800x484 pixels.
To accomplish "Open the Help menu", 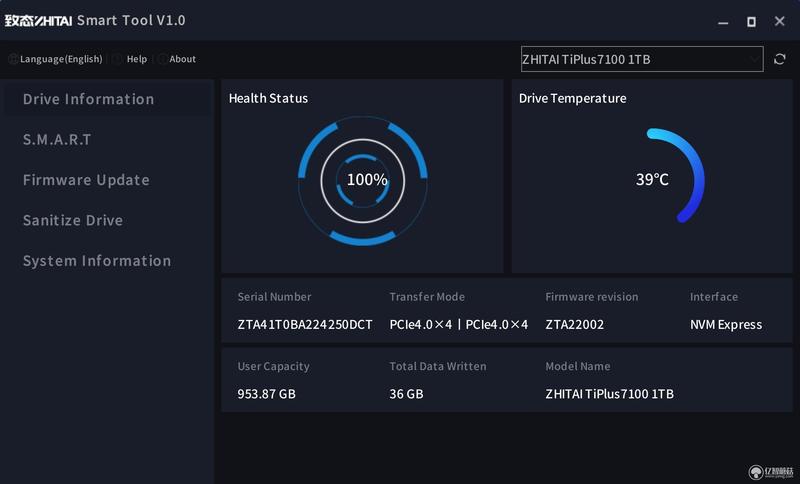I will click(137, 59).
